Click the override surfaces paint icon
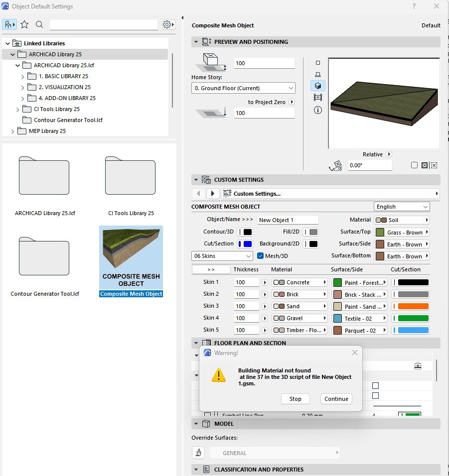 [x=198, y=453]
